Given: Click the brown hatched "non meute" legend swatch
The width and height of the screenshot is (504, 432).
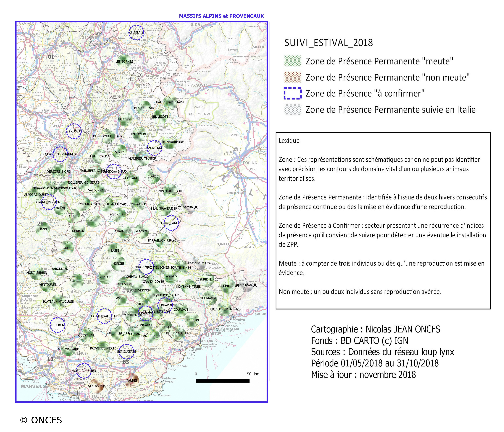Looking at the screenshot, I should click(293, 77).
